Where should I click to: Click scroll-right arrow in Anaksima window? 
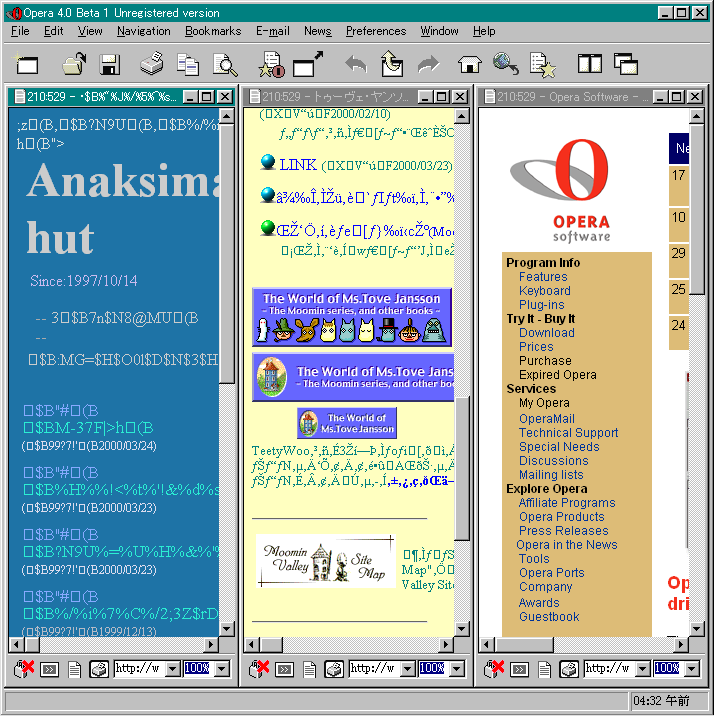[210, 645]
